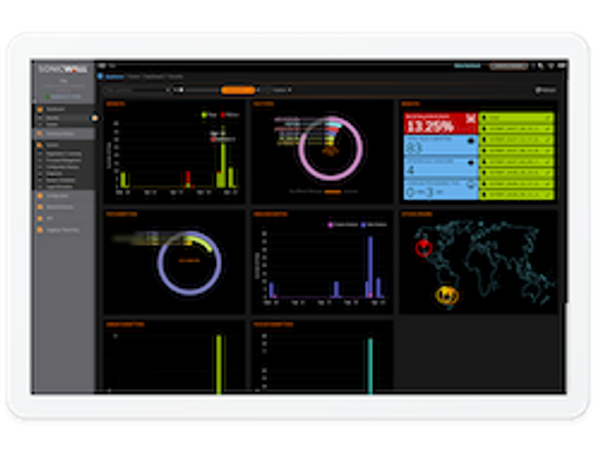
Task: Toggle the green legend item in the bar chart
Action: (x=209, y=114)
